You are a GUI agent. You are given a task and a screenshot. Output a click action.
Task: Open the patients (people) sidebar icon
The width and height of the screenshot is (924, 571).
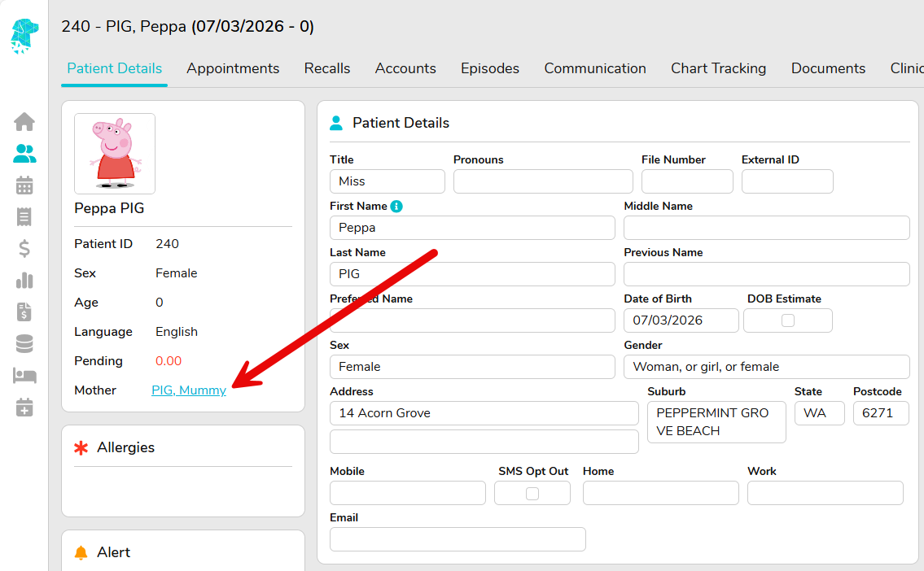pyautogui.click(x=24, y=154)
